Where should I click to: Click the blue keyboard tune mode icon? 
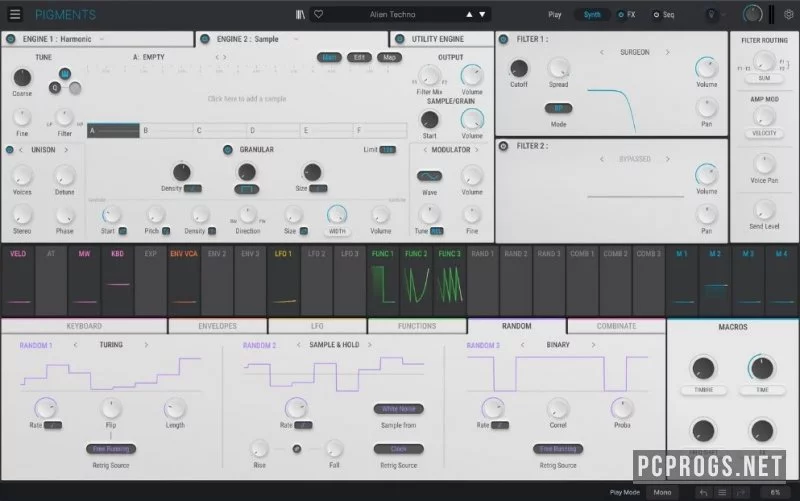pyautogui.click(x=65, y=74)
